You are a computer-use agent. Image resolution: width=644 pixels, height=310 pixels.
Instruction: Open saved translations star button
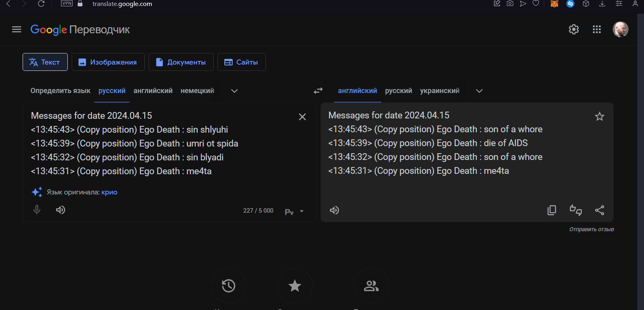(295, 286)
